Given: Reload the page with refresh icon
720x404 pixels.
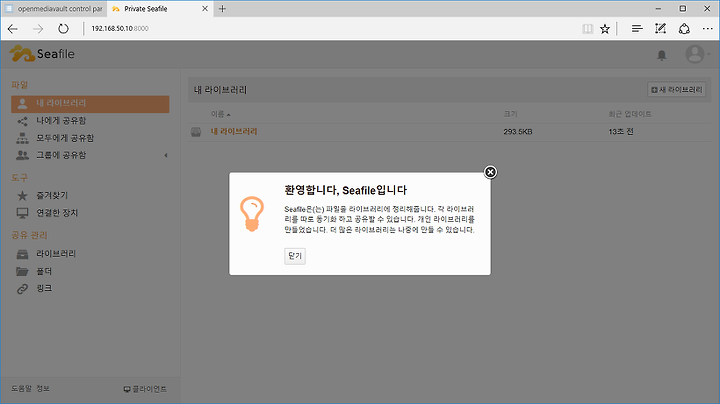Looking at the screenshot, I should (x=63, y=28).
